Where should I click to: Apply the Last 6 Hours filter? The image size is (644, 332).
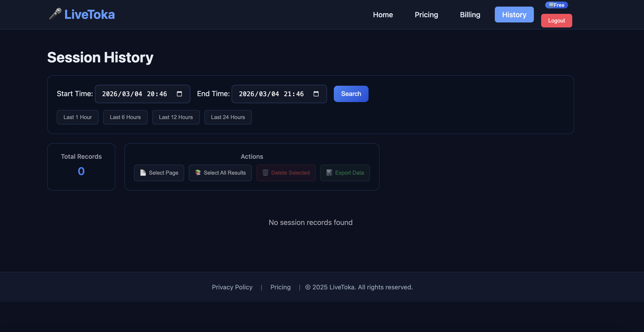(125, 117)
